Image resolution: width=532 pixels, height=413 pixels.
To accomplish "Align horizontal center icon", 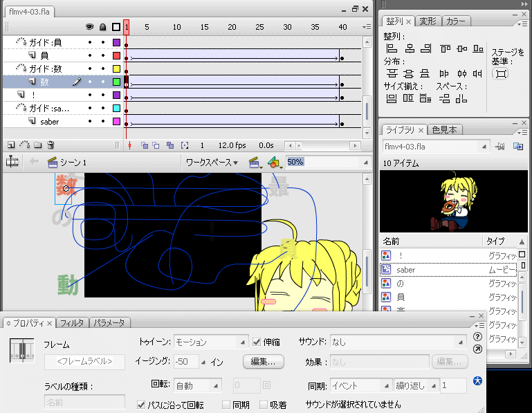I will click(410, 48).
